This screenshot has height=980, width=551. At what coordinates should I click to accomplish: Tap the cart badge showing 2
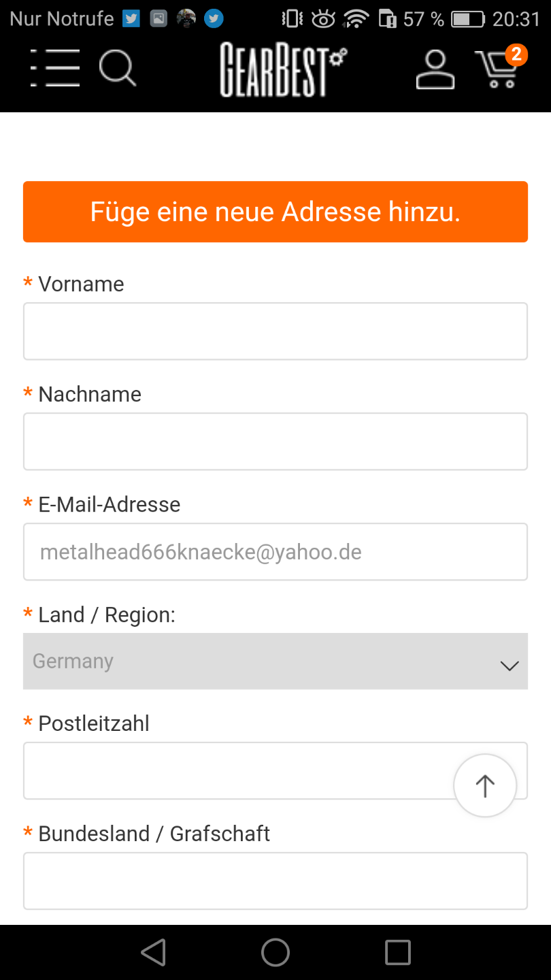tap(516, 54)
